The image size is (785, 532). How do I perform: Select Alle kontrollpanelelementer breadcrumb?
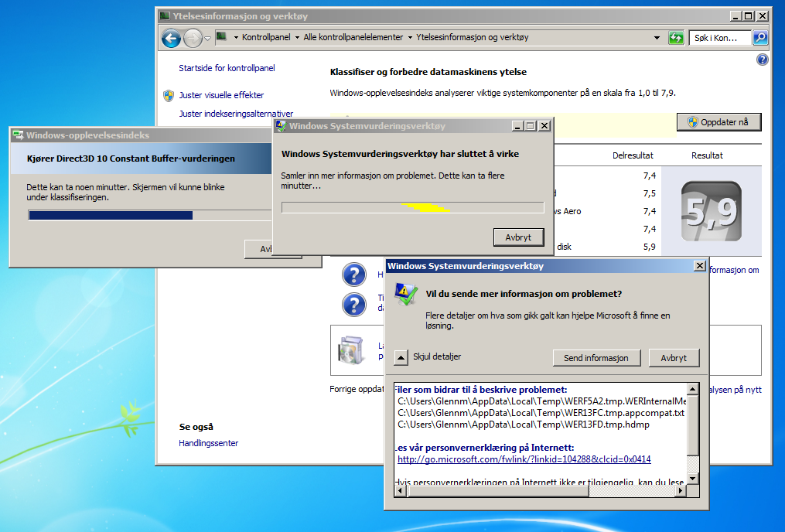[353, 38]
